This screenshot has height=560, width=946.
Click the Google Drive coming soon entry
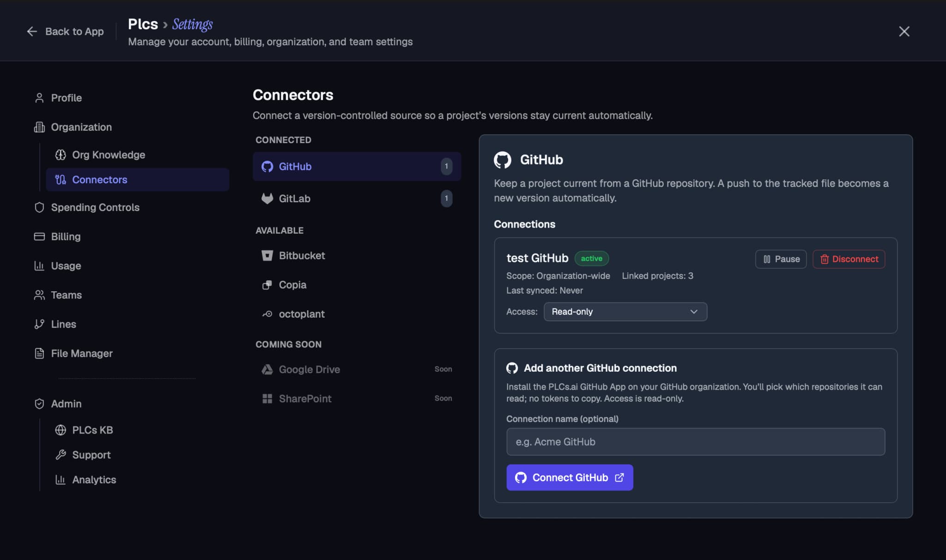357,369
